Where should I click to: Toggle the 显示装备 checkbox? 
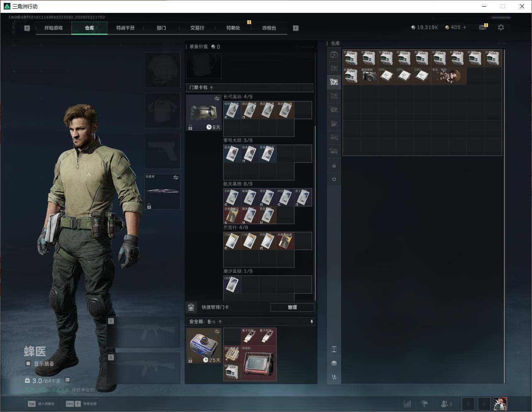(28, 363)
